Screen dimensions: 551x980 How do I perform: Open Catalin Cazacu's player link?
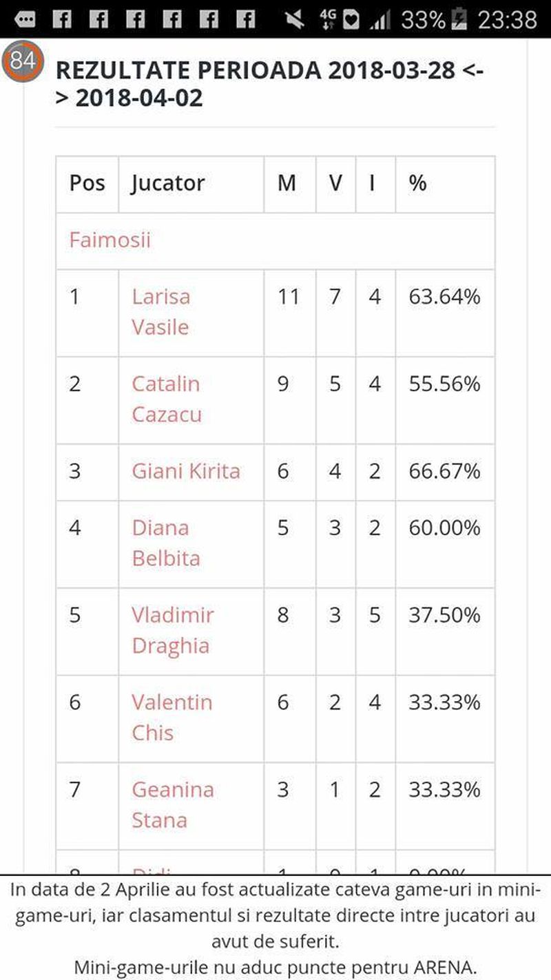coord(166,399)
